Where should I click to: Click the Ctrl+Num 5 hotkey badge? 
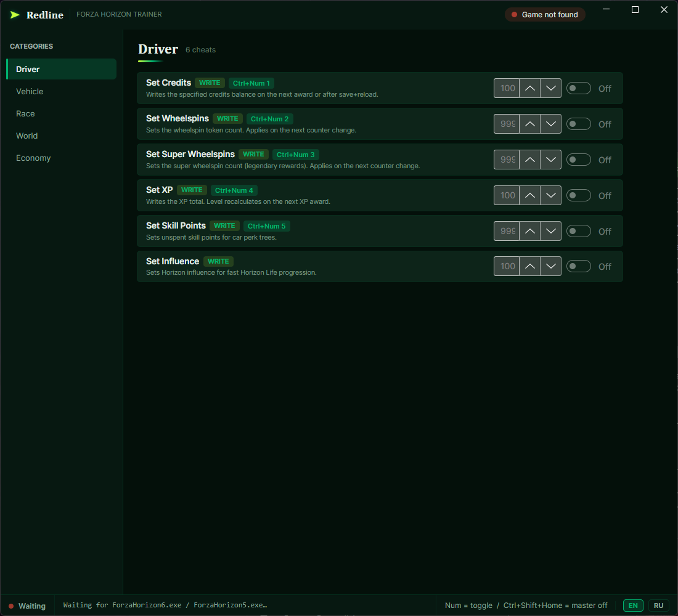(x=267, y=226)
